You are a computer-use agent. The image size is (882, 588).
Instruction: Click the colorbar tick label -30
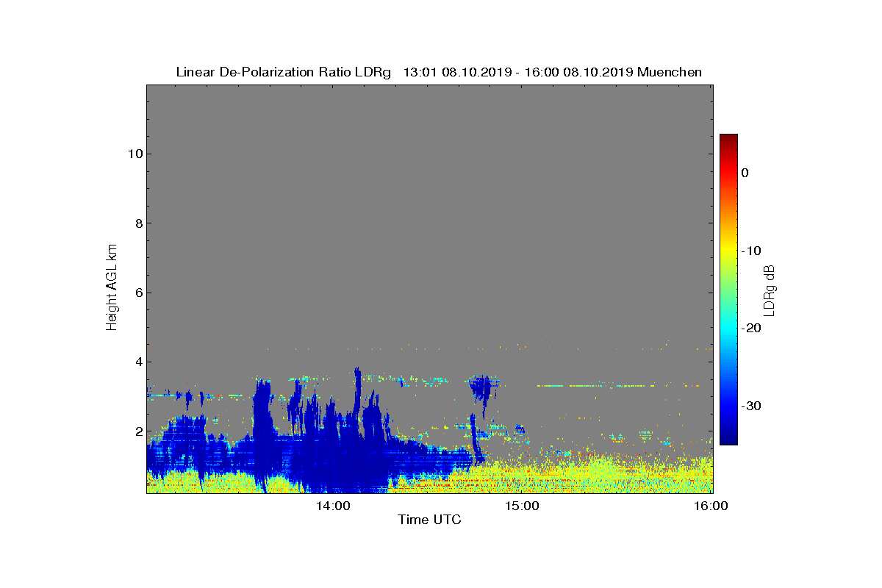(x=750, y=406)
